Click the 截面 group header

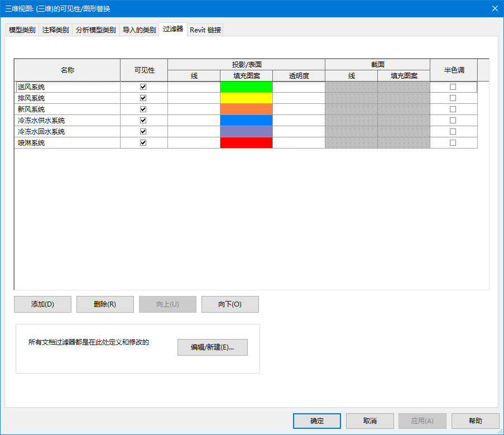point(378,65)
